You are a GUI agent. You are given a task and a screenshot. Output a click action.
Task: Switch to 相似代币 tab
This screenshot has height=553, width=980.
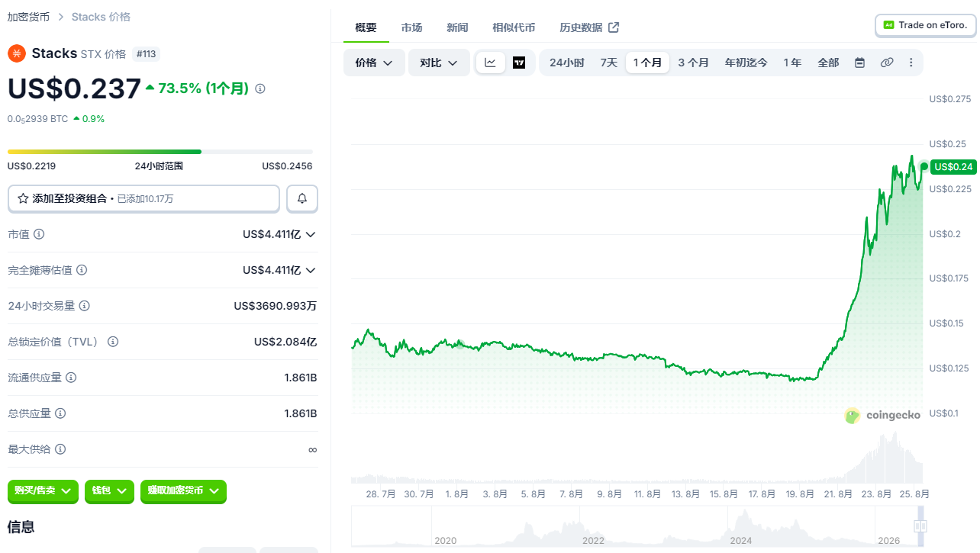(514, 27)
